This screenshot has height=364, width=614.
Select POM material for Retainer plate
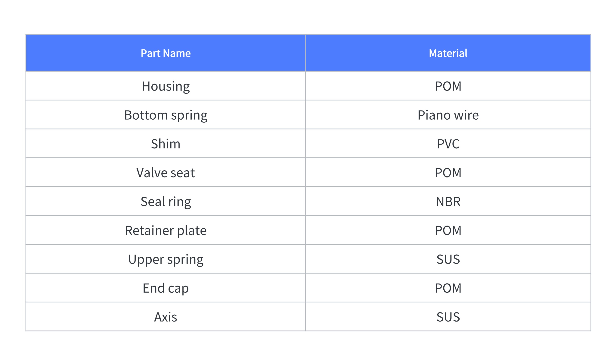pos(448,230)
